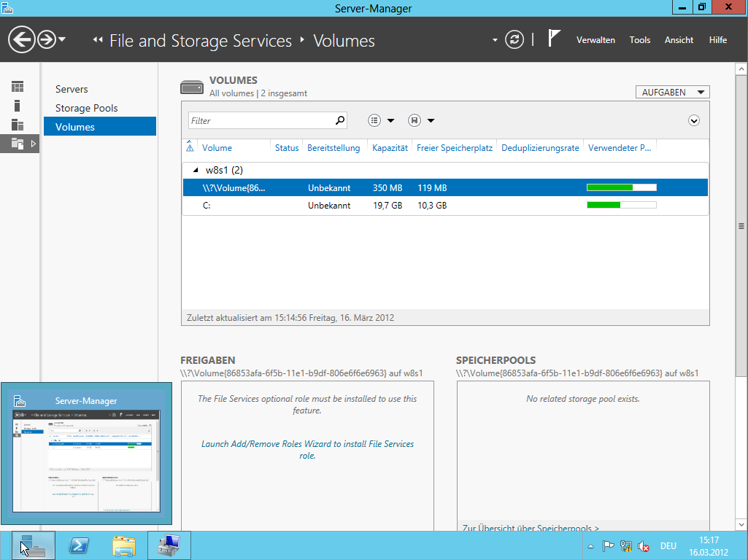Viewport: 748px width, 560px height.
Task: Expand the filter criteria chevron button
Action: click(694, 121)
